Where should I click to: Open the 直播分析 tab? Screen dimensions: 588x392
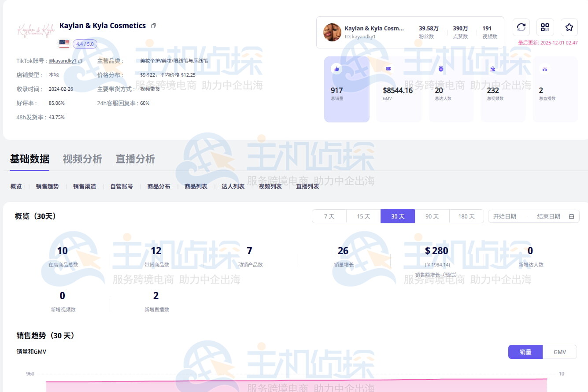[135, 160]
